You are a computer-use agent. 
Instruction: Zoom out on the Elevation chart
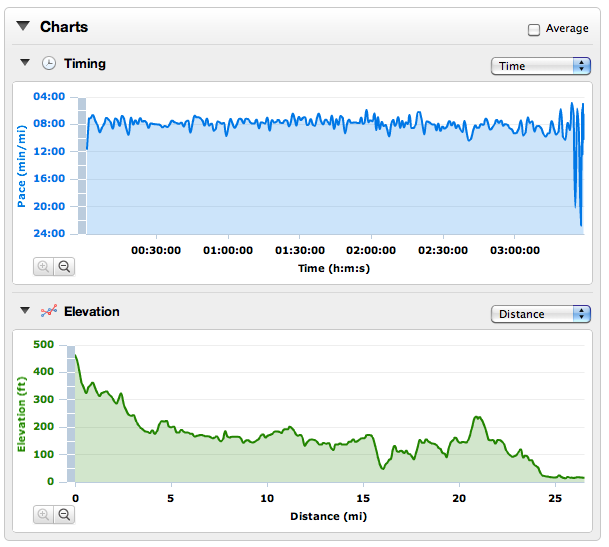pyautogui.click(x=64, y=514)
